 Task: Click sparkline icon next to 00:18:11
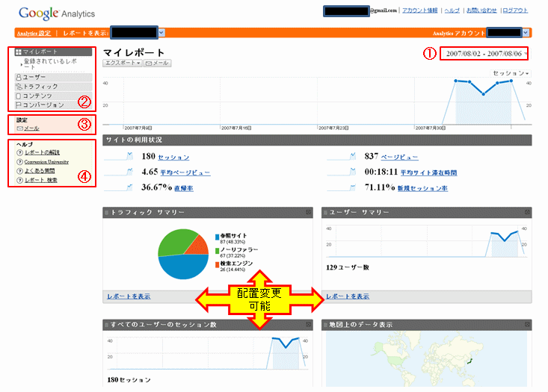click(x=341, y=172)
